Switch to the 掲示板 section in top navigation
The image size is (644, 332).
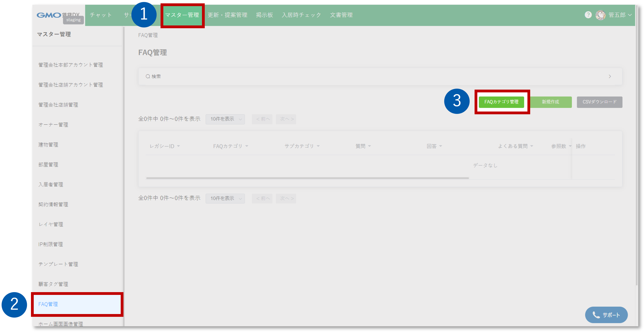264,15
